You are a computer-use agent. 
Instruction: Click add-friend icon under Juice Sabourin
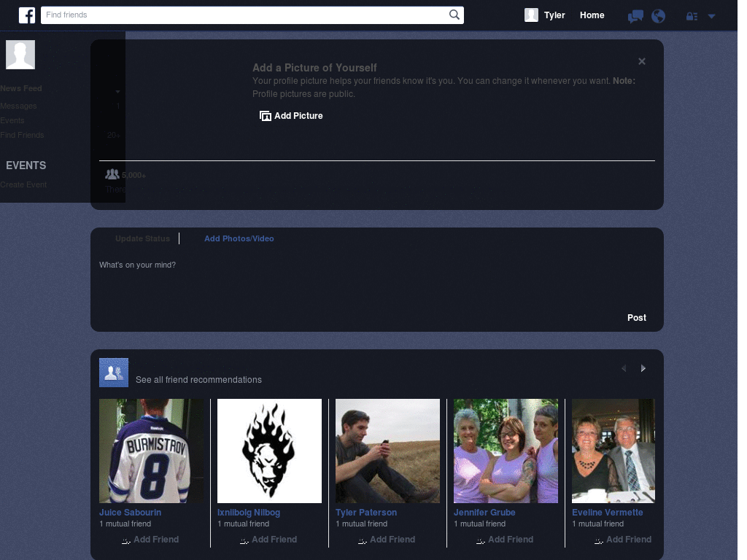[125, 540]
